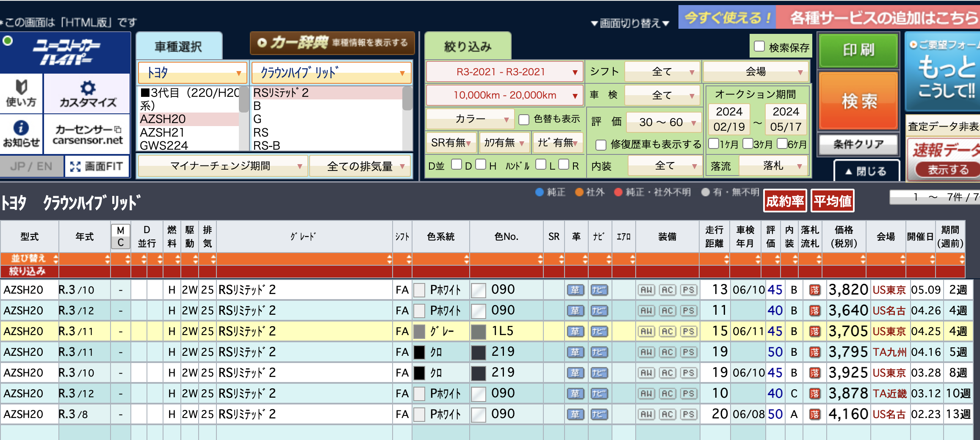
Task: Click the 成約率 button
Action: tap(785, 201)
